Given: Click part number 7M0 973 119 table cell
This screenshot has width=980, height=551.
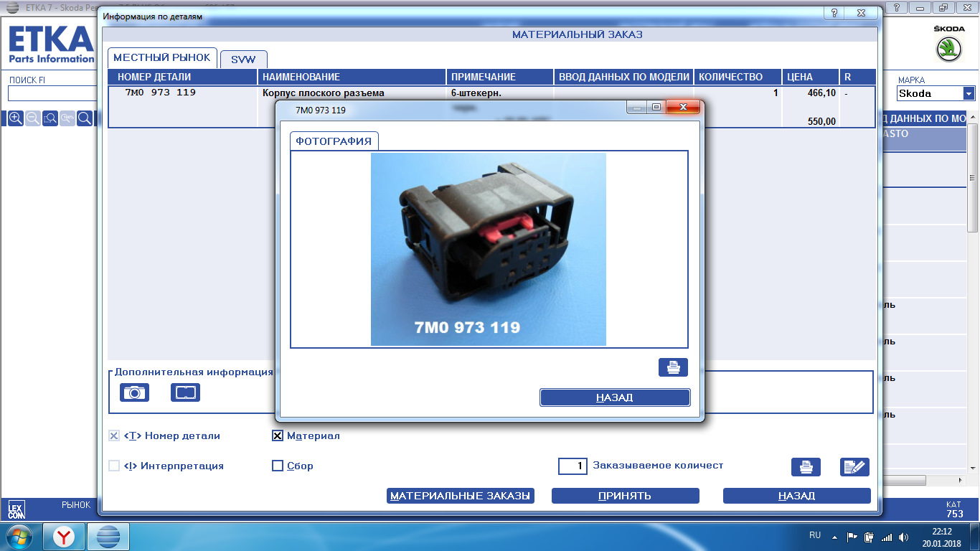Looking at the screenshot, I should 161,93.
